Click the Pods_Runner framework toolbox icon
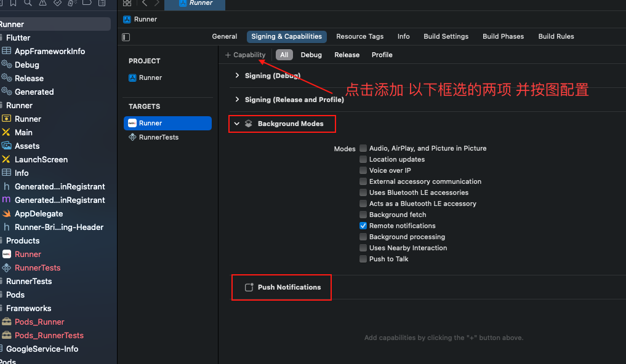The width and height of the screenshot is (626, 364). pyautogui.click(x=6, y=322)
